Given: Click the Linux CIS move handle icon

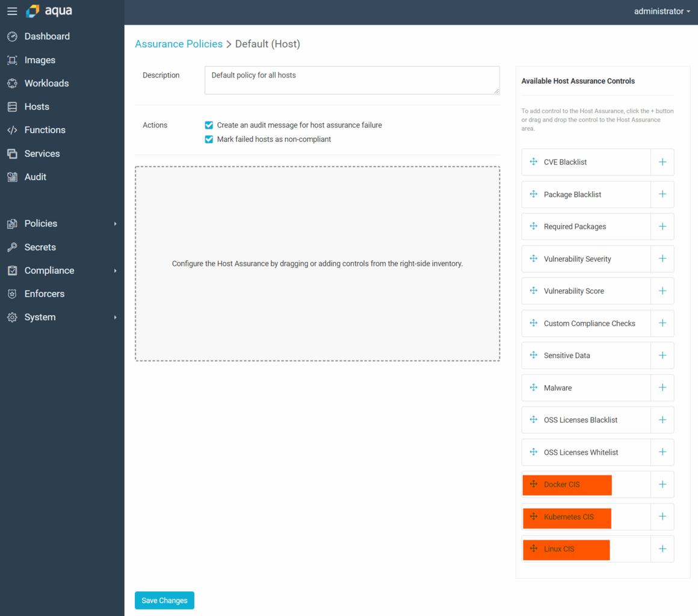Looking at the screenshot, I should (x=533, y=549).
